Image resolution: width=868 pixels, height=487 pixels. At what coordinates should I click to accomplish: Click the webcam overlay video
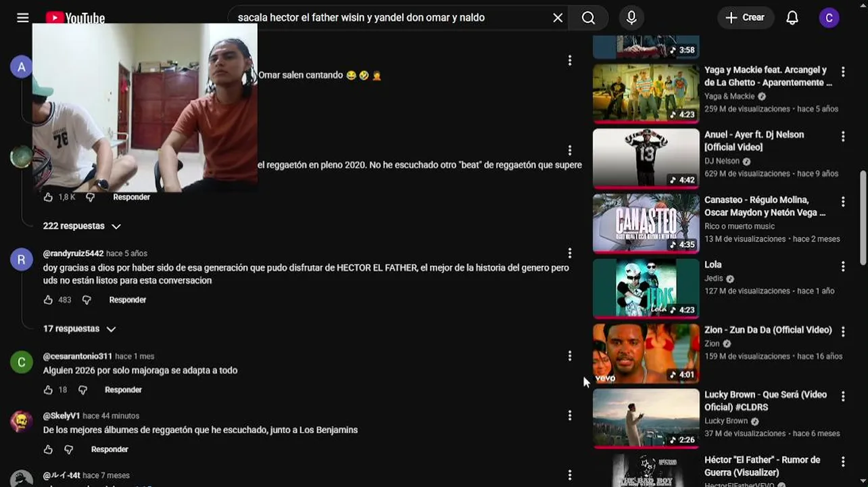(x=145, y=108)
